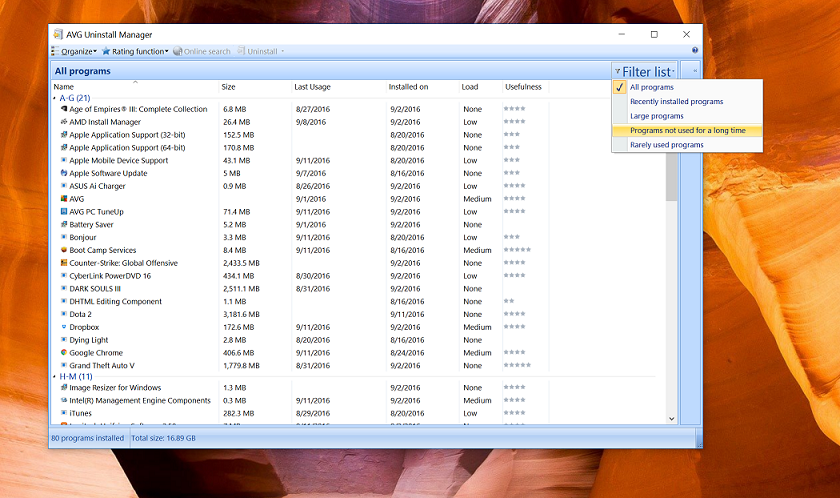This screenshot has height=498, width=840.
Task: Click Counter-Strike: Global Offensive icon
Action: pos(64,263)
